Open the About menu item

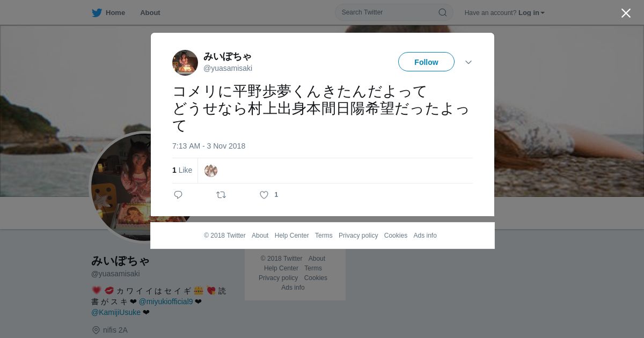150,12
